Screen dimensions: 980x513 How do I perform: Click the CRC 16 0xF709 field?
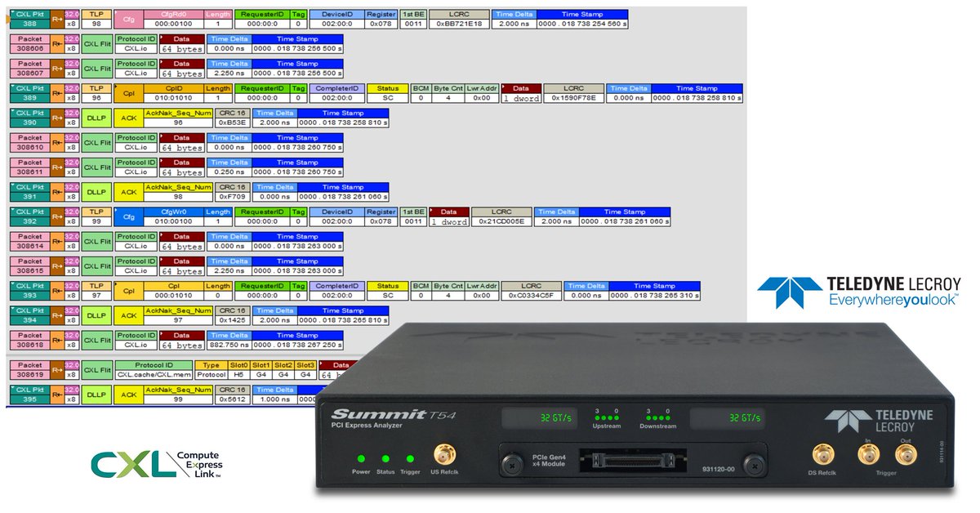coord(233,192)
